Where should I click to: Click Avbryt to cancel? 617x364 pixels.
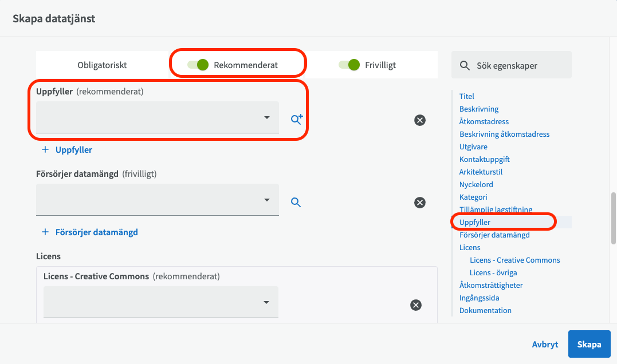pos(545,344)
